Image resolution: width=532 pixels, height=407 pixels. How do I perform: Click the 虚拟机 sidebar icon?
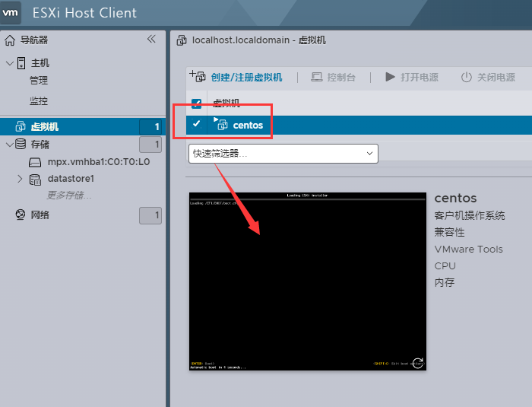21,126
